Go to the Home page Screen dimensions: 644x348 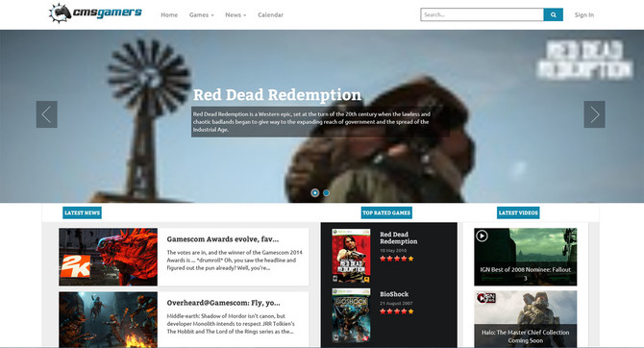[169, 14]
